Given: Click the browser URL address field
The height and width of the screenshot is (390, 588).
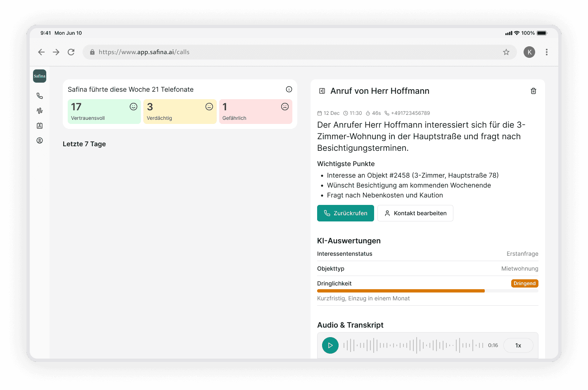Looking at the screenshot, I should 300,52.
